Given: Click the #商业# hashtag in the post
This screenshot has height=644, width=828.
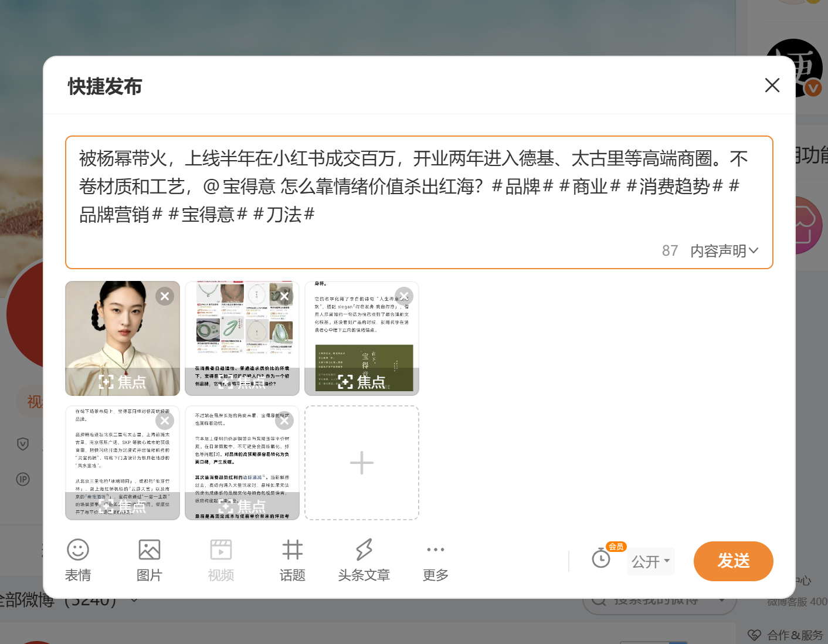Looking at the screenshot, I should pyautogui.click(x=590, y=187).
